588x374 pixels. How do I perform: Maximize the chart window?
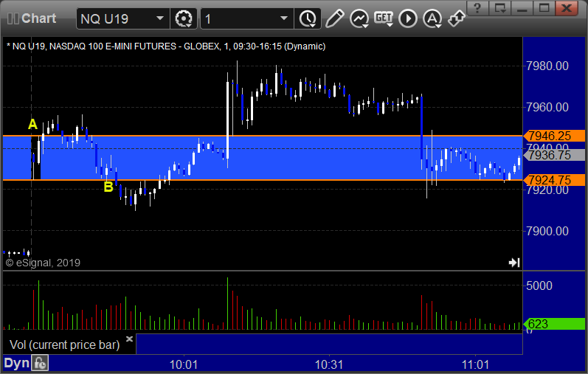point(544,8)
